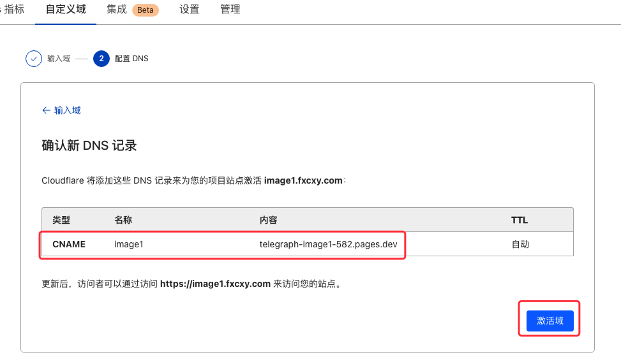The height and width of the screenshot is (364, 621).
Task: Click the completed step checkmark circle
Action: click(34, 59)
